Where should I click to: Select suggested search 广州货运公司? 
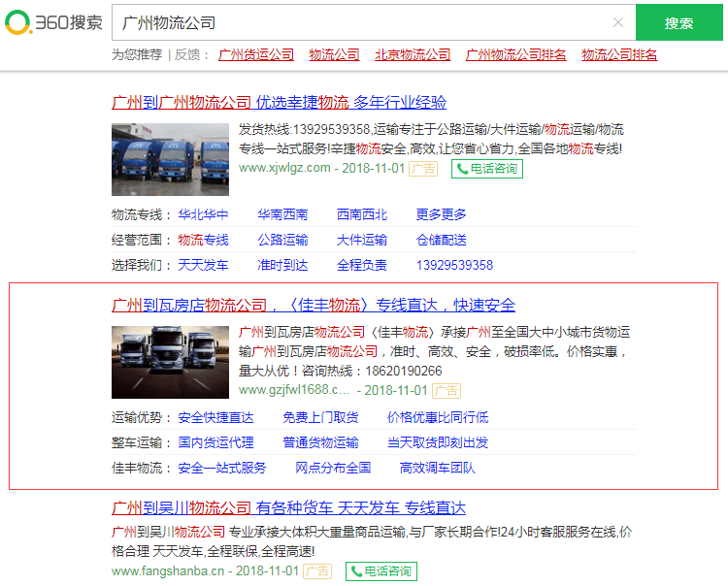[x=256, y=54]
